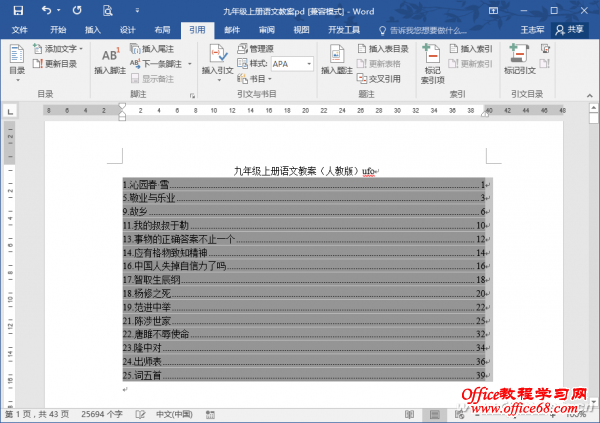This screenshot has width=600, height=423.
Task: Click 插入表目录 button
Action: coord(383,49)
